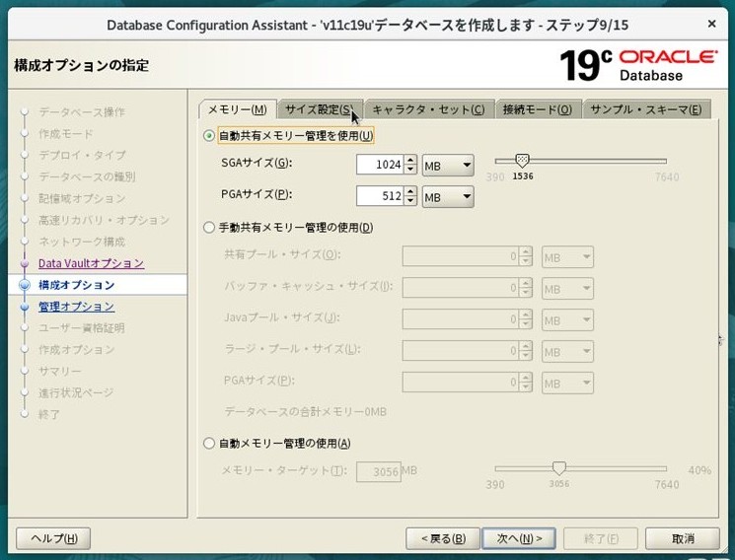This screenshot has height=560, width=735.
Task: Close the Database Configuration Assistant window
Action: click(711, 23)
